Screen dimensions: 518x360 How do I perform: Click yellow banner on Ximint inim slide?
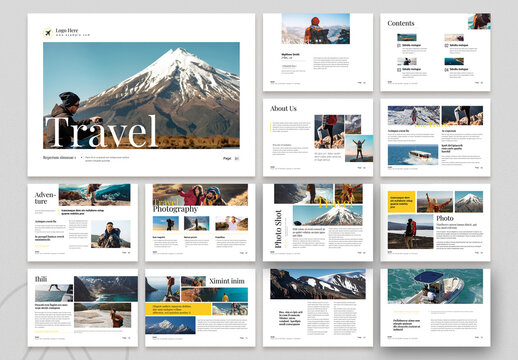click(178, 309)
